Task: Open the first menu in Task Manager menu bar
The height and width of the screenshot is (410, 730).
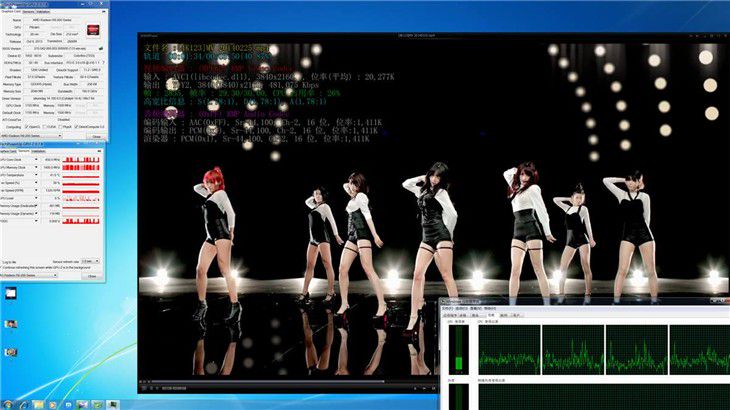Action: (447, 309)
